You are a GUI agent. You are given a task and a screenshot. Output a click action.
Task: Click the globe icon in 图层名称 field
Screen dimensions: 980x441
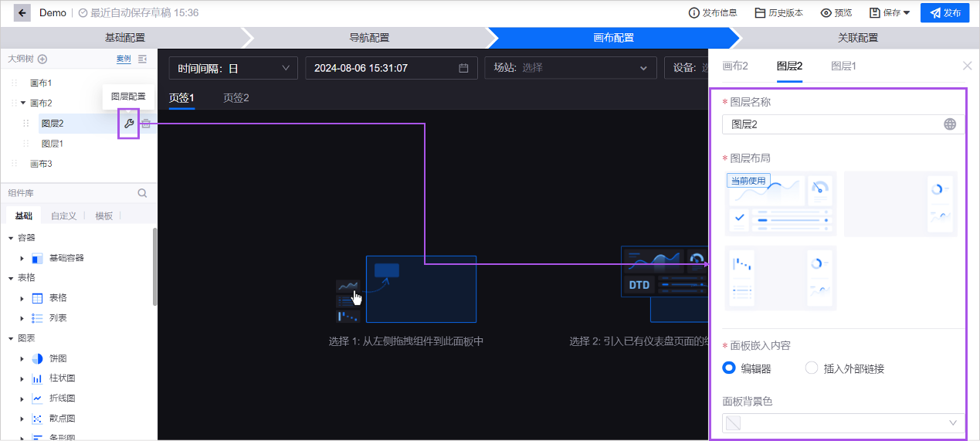coord(950,124)
